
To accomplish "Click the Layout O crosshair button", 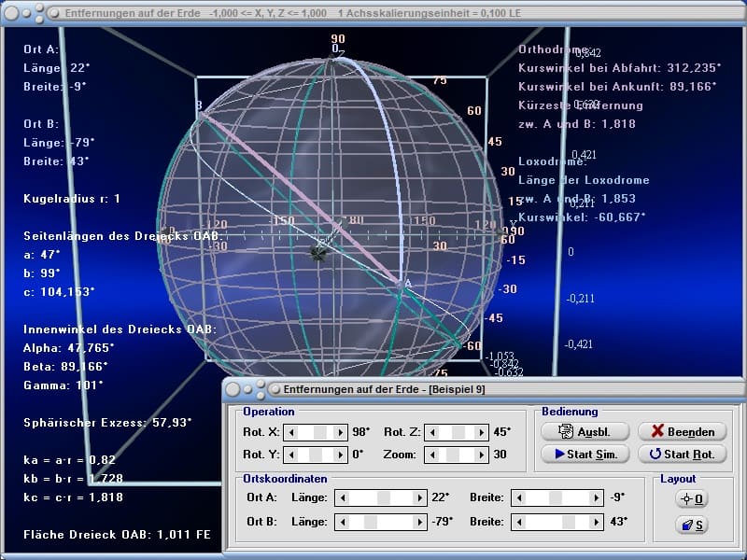I will [x=692, y=499].
